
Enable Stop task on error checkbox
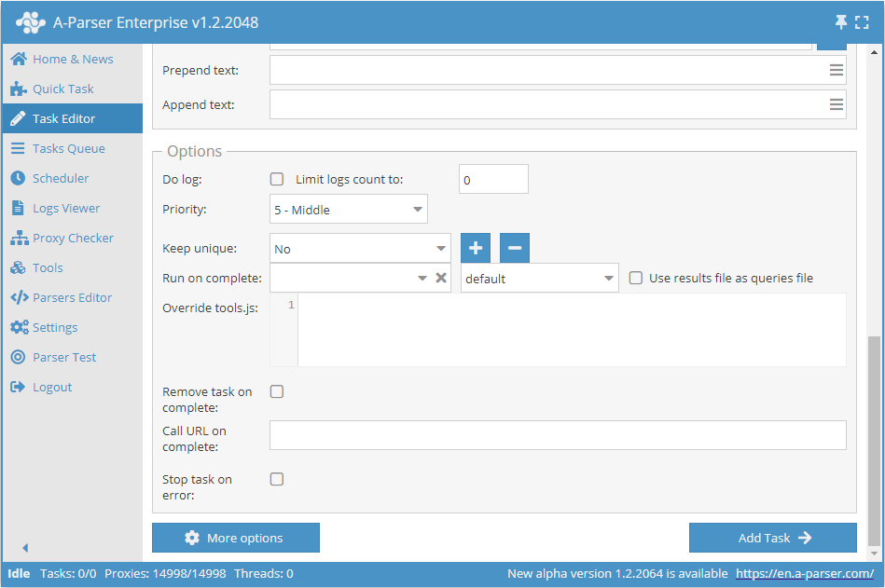[x=277, y=479]
